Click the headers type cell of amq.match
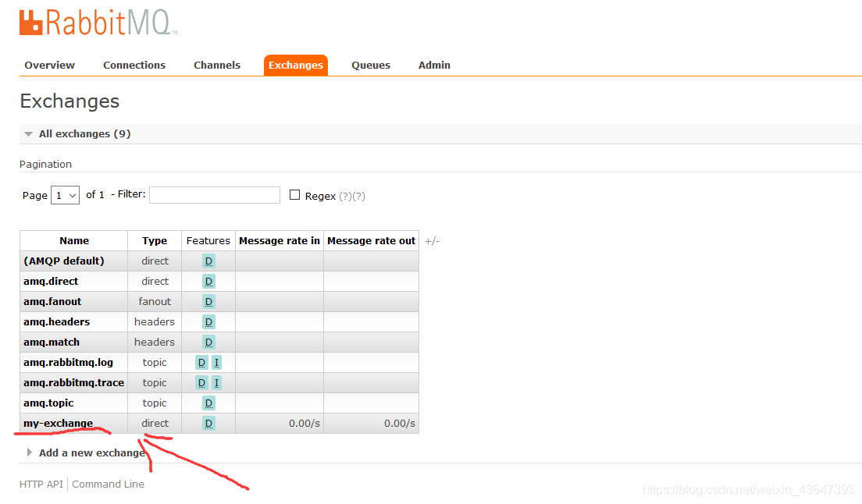The width and height of the screenshot is (862, 504). [x=155, y=342]
